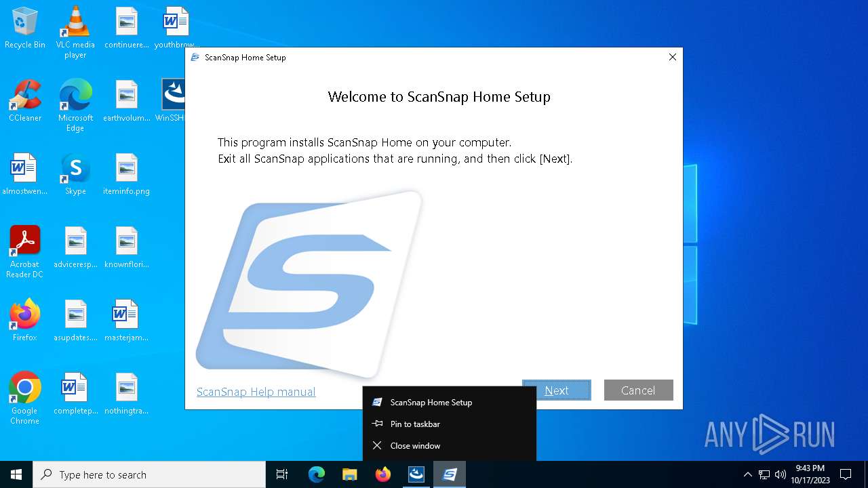This screenshot has height=488, width=868.
Task: Open VLC media player shortcut
Action: pos(75,33)
